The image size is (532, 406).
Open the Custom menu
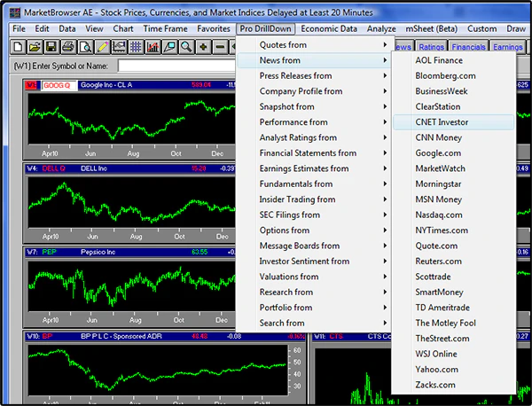[481, 29]
